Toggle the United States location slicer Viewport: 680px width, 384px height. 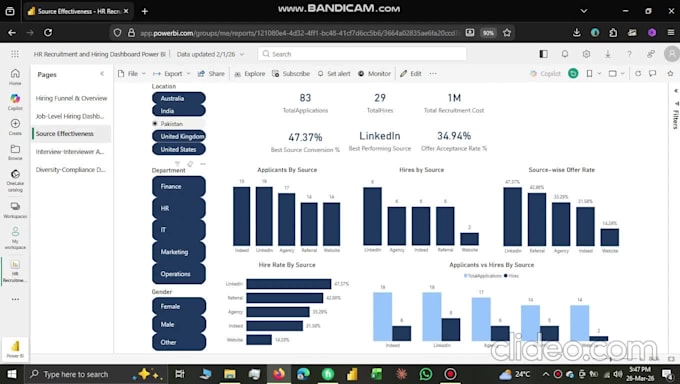(x=179, y=149)
